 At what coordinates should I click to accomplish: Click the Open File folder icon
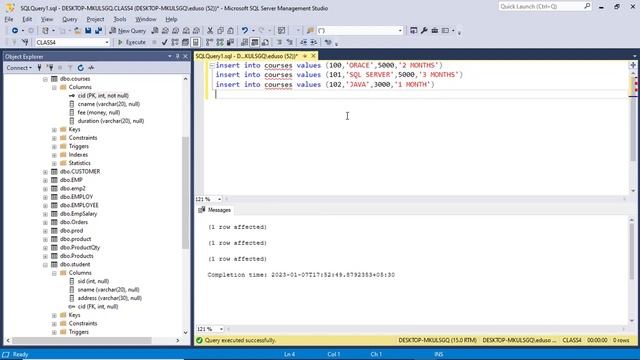[77, 31]
